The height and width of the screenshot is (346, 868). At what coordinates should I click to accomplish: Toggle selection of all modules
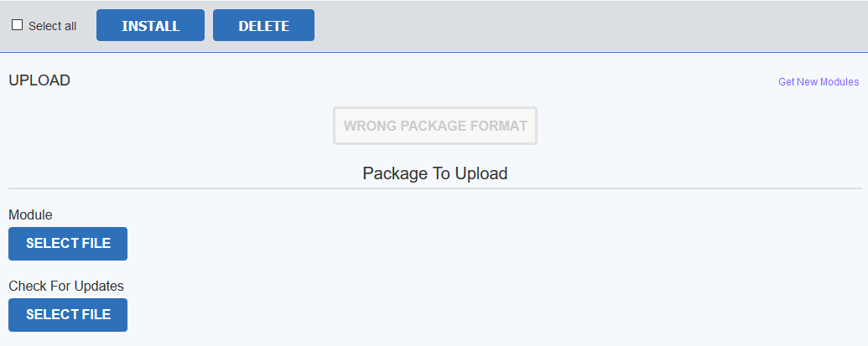pos(17,25)
